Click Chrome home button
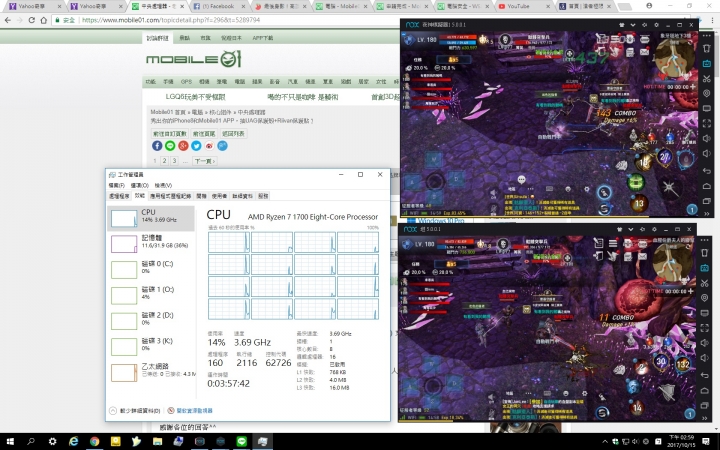This screenshot has height=450, width=720. click(44, 20)
